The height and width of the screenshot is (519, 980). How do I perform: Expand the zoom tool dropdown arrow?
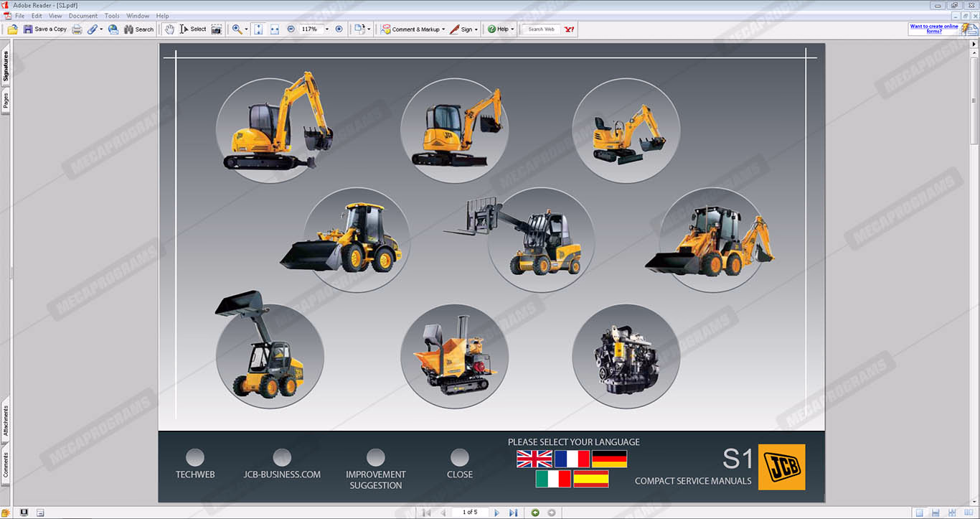tap(246, 29)
